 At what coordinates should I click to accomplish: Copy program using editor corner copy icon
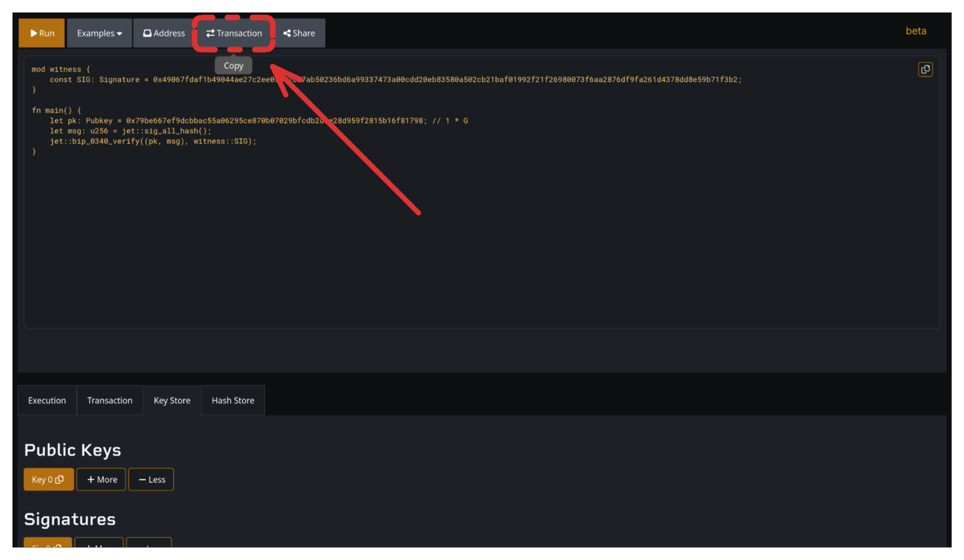[925, 69]
